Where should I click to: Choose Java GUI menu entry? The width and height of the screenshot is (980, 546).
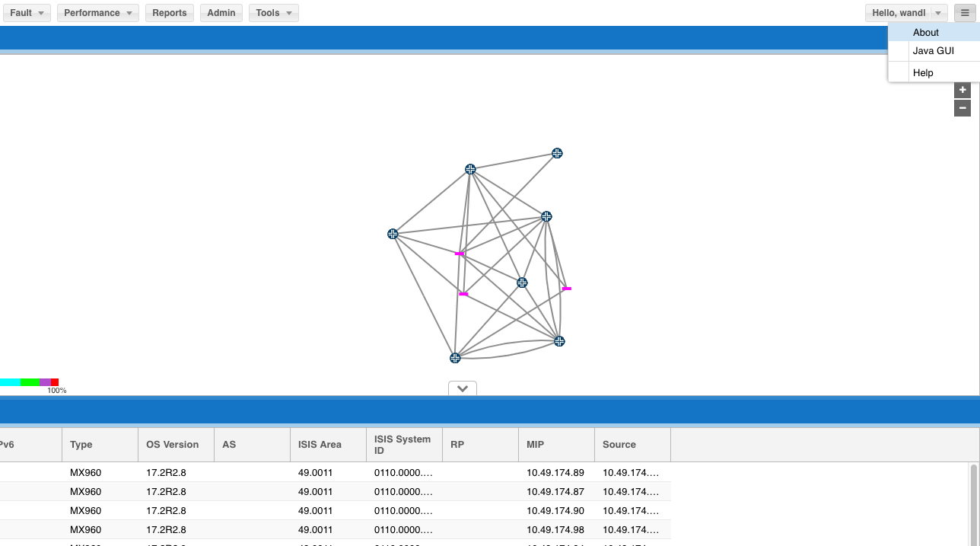[934, 51]
